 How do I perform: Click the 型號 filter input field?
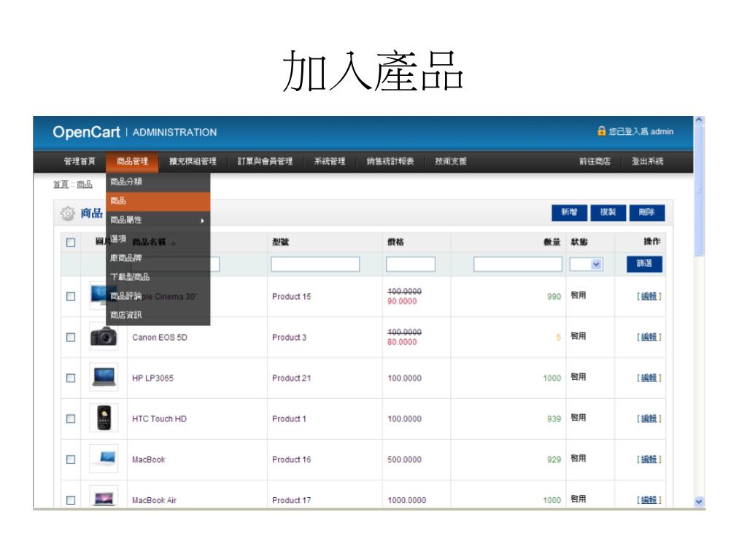pyautogui.click(x=315, y=264)
